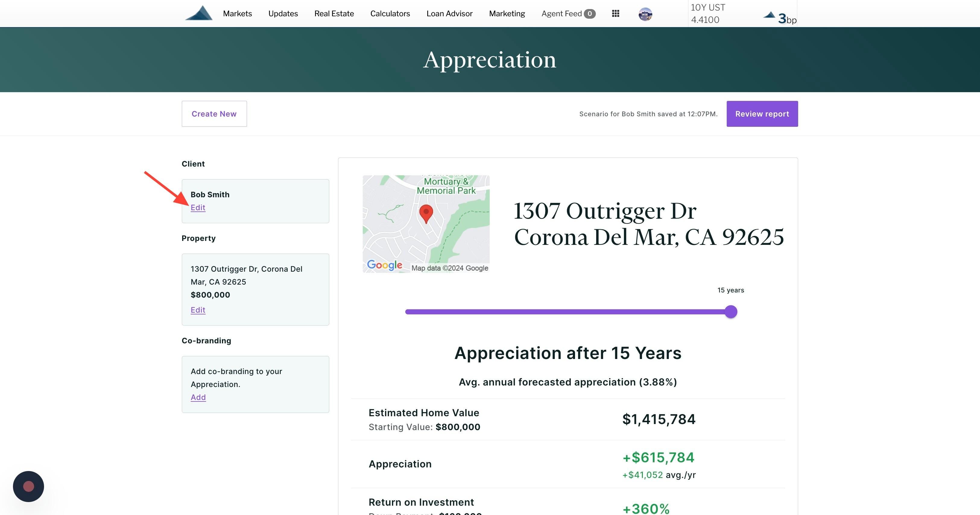Go to the Loan Advisor menu
980x515 pixels.
pos(449,14)
